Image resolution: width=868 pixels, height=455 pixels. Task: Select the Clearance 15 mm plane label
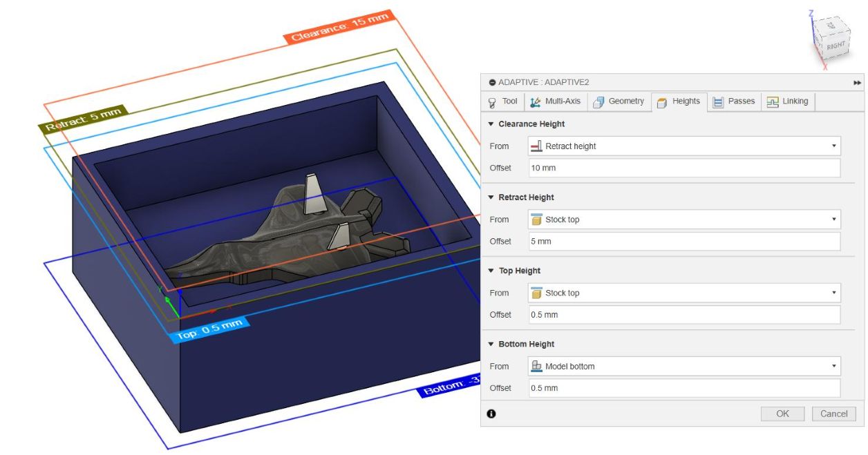pos(339,27)
